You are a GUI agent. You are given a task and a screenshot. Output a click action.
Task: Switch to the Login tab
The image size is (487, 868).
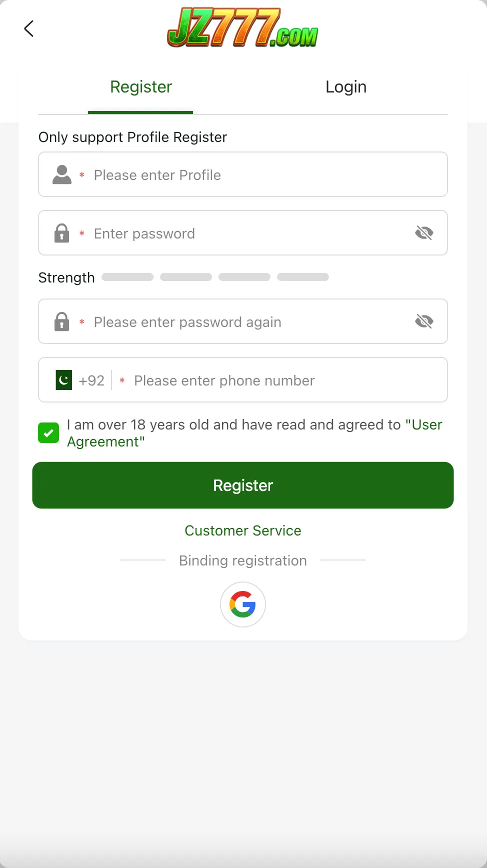pyautogui.click(x=346, y=87)
